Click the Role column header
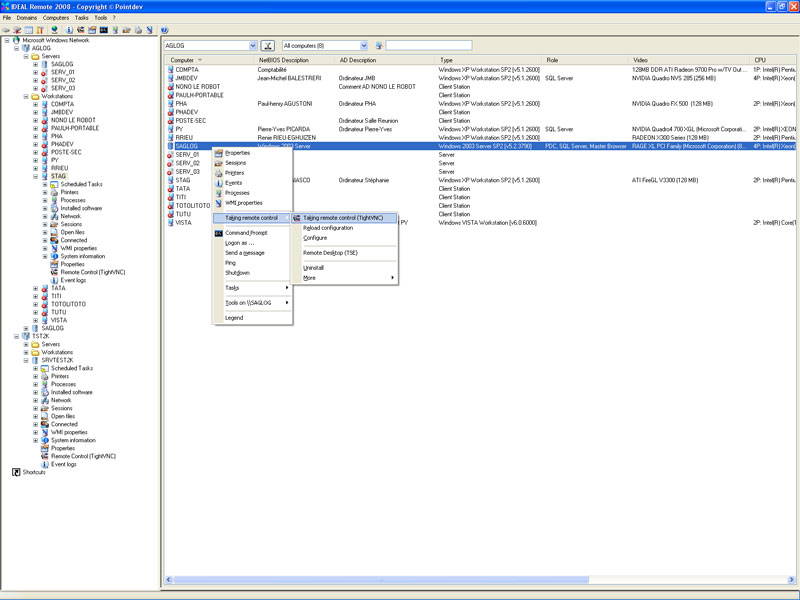The height and width of the screenshot is (600, 800). (586, 60)
